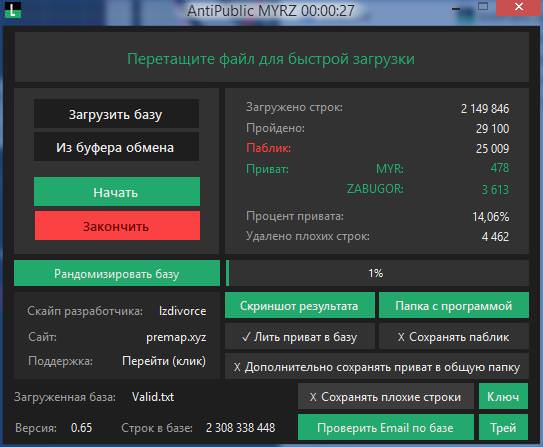This screenshot has width=543, height=447.
Task: Toggle 'Лить приват в базу' option
Action: (x=300, y=337)
